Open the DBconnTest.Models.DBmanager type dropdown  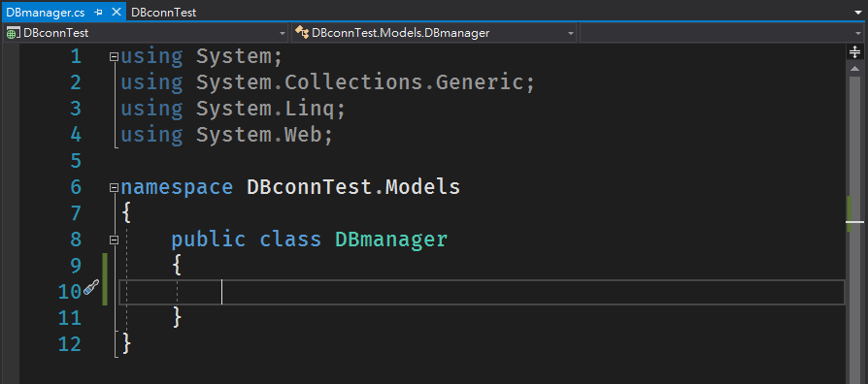click(x=571, y=34)
